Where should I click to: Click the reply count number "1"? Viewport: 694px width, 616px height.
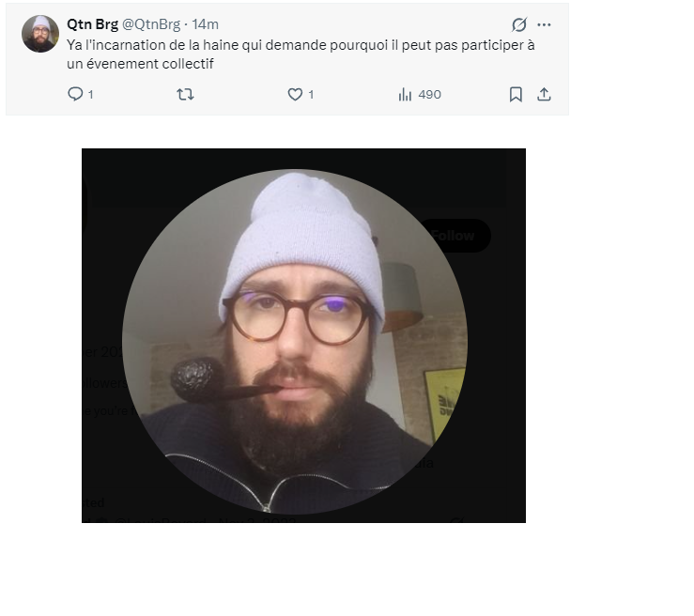[x=90, y=95]
